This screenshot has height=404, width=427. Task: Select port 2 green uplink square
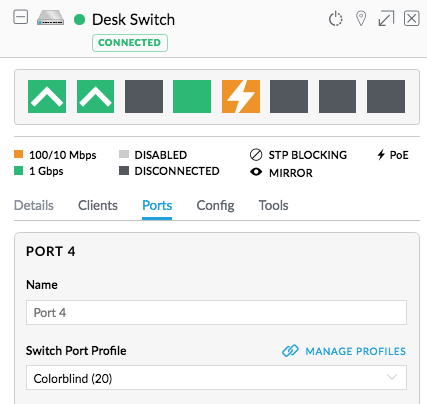pos(95,96)
